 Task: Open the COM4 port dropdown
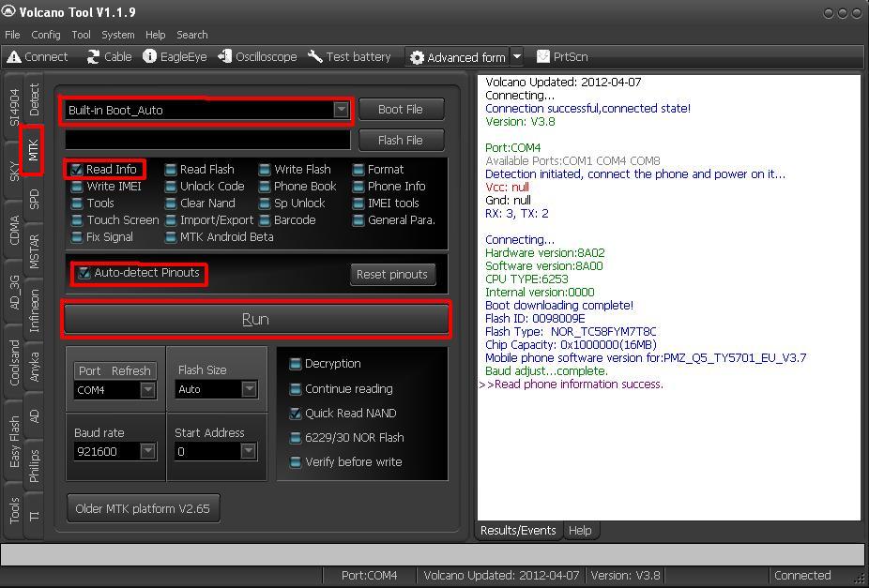point(147,390)
